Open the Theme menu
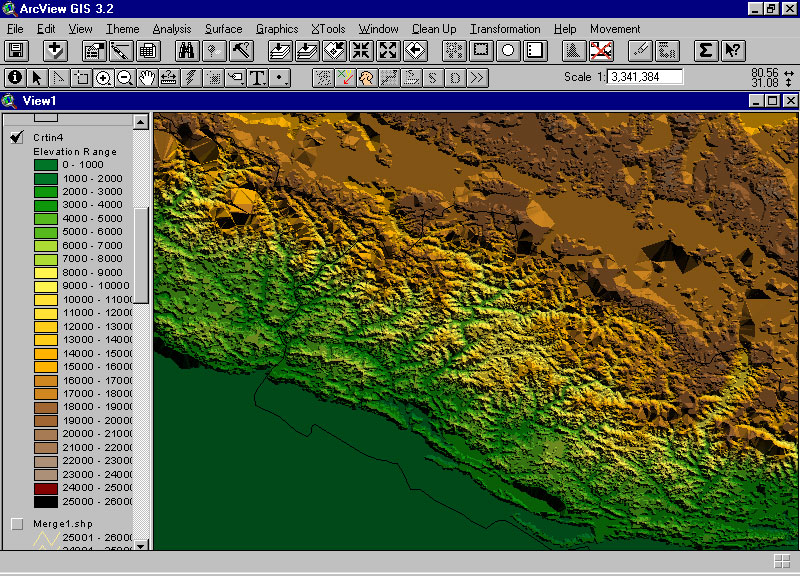The width and height of the screenshot is (800, 576). (123, 29)
